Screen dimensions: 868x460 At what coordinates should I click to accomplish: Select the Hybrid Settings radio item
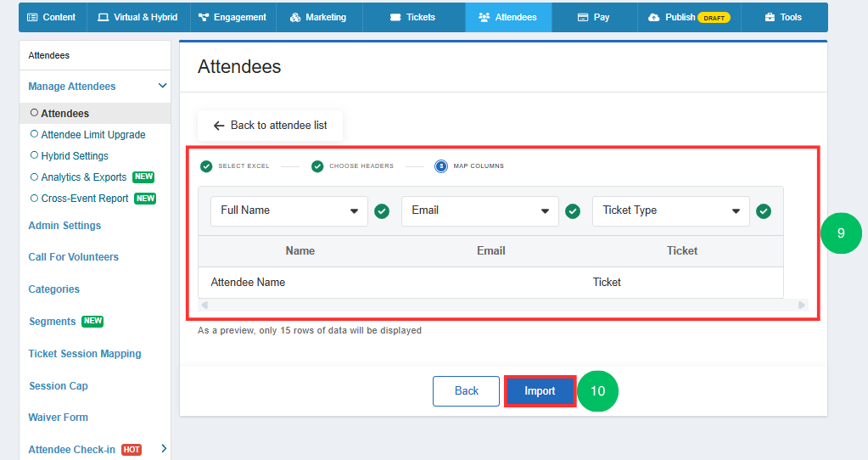click(34, 155)
